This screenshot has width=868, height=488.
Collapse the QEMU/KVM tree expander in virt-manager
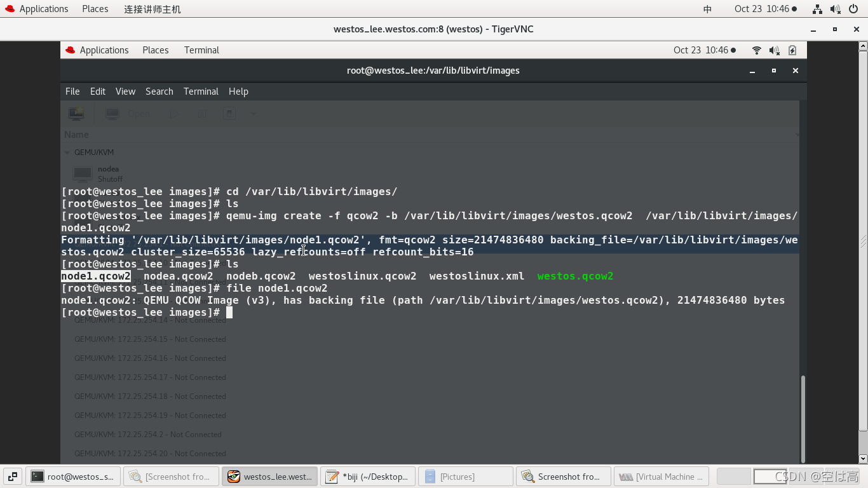point(67,152)
